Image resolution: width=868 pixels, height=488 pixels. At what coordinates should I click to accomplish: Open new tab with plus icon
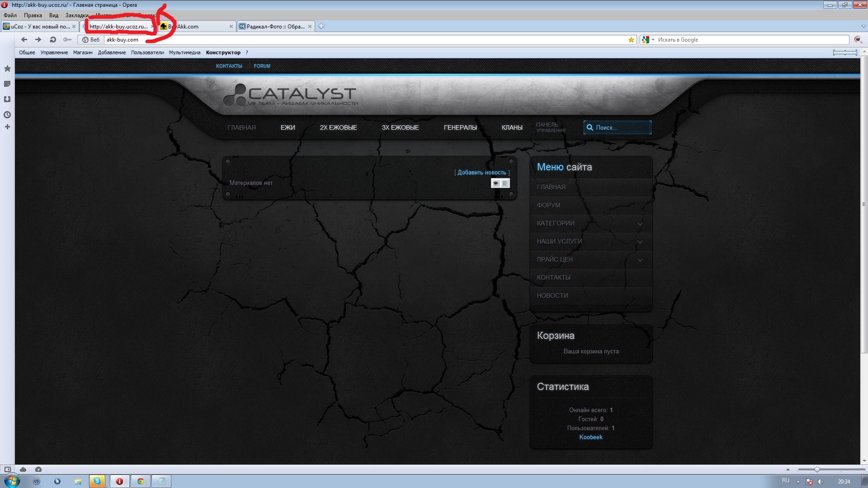pos(321,26)
